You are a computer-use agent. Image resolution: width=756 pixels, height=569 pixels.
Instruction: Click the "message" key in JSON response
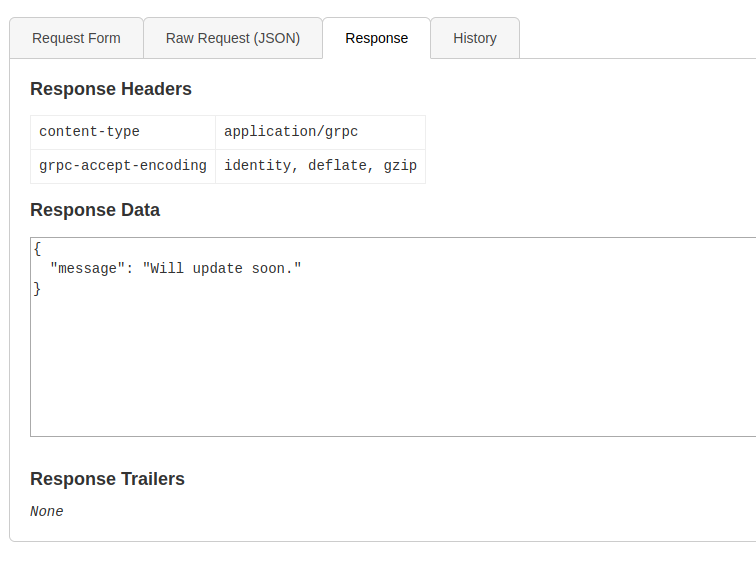pyautogui.click(x=87, y=268)
